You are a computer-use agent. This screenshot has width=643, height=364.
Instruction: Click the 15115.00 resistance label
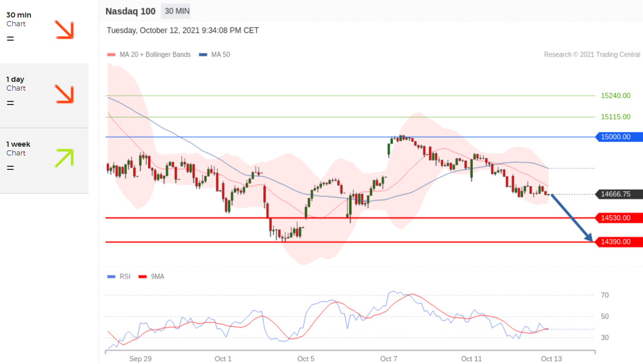(x=616, y=117)
